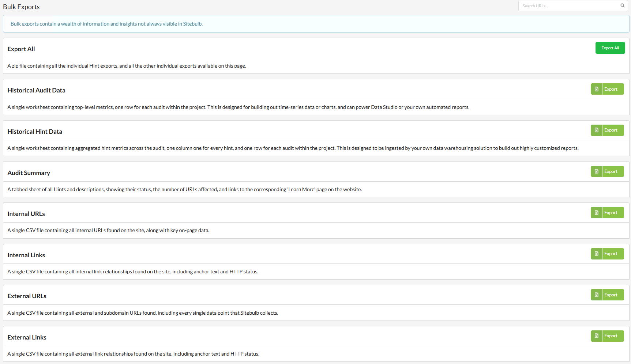Click the magnifier icon in search box
The image size is (631, 364).
[x=622, y=5]
